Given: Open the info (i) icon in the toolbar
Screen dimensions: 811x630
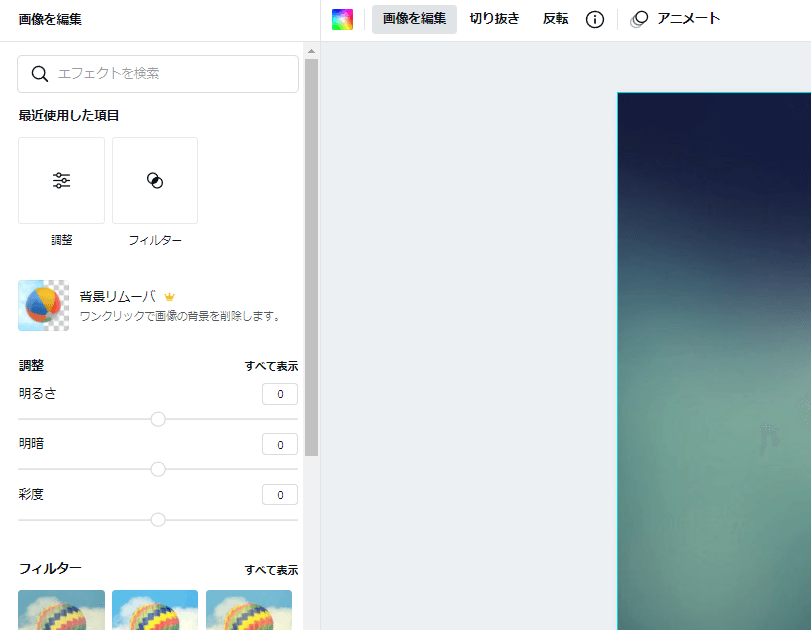Looking at the screenshot, I should 595,18.
